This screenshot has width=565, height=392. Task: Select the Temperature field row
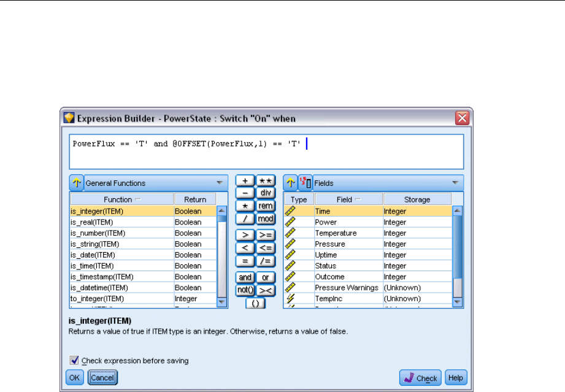pyautogui.click(x=368, y=233)
